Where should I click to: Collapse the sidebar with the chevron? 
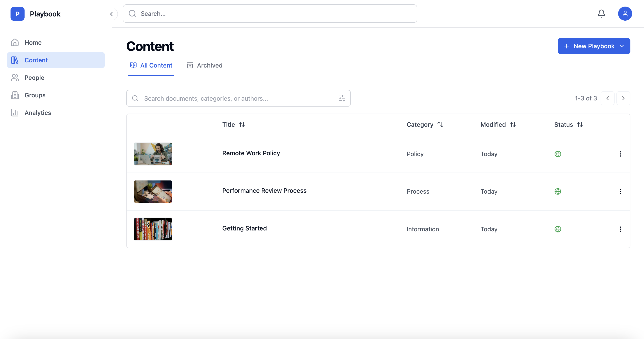coord(111,14)
